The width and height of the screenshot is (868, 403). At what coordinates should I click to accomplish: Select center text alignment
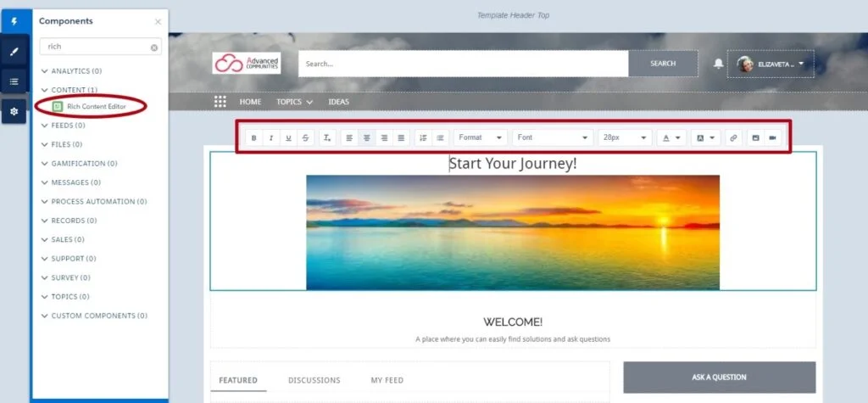point(366,137)
